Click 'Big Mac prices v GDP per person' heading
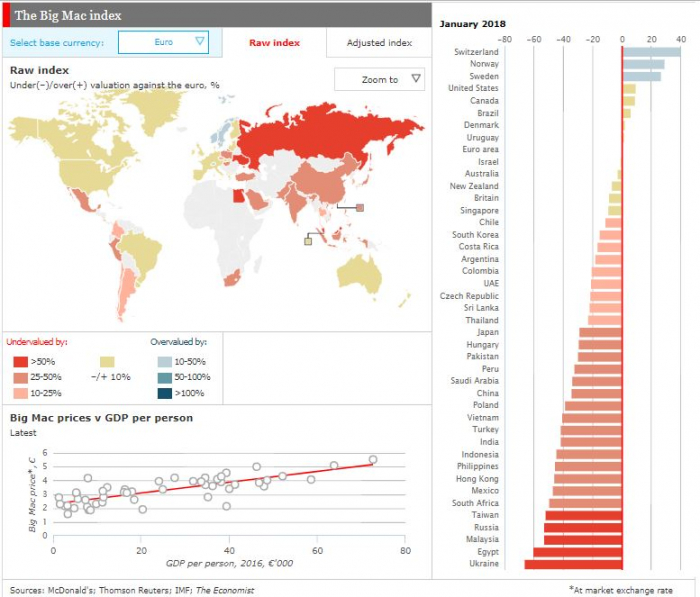Image resolution: width=700 pixels, height=597 pixels. (101, 418)
